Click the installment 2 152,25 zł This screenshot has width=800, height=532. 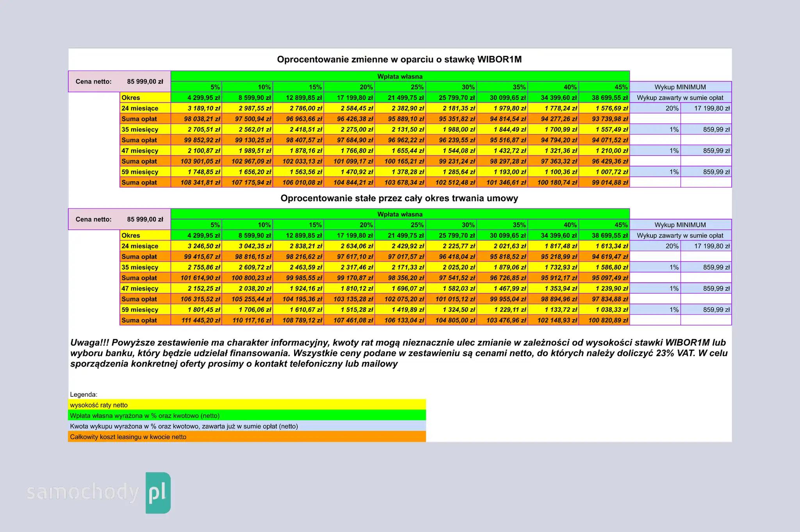point(196,288)
